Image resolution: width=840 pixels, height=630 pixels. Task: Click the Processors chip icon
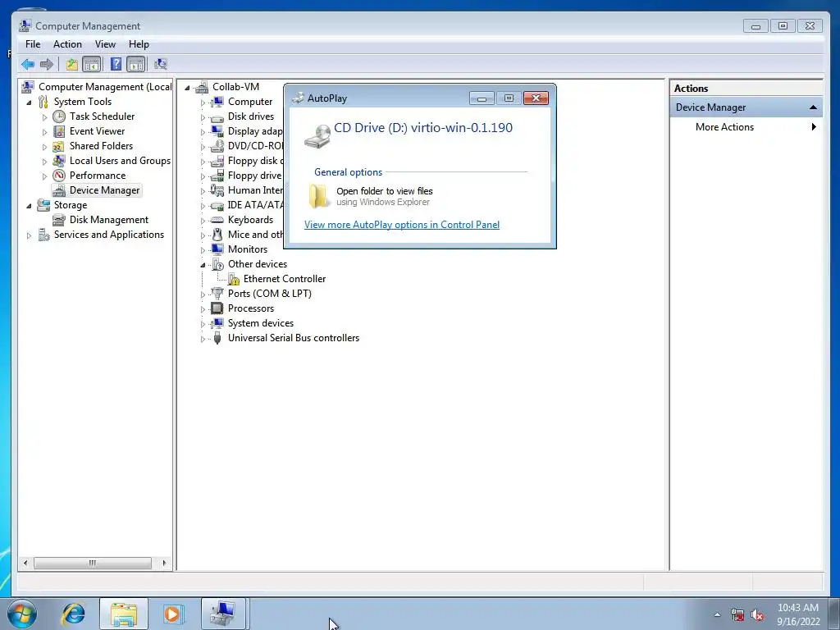click(x=217, y=308)
